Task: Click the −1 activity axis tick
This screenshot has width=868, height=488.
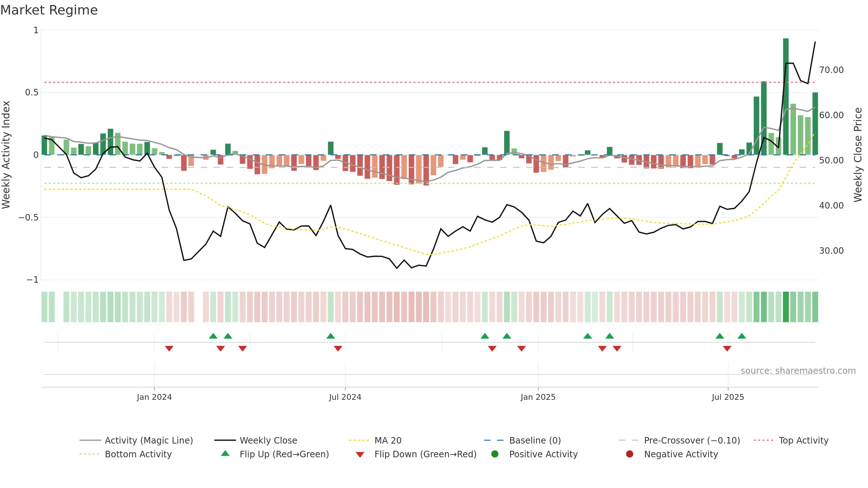Action: [x=32, y=279]
